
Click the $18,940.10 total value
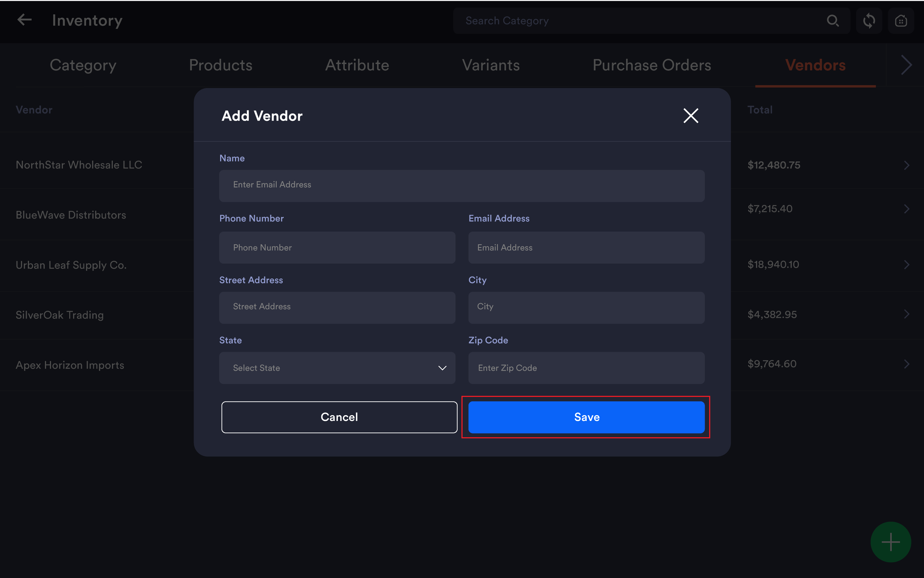click(773, 264)
